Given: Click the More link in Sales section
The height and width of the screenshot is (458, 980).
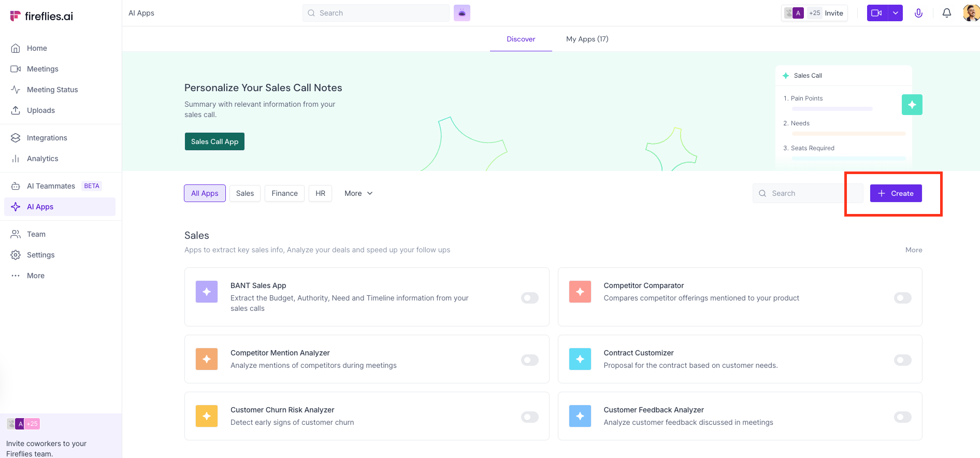Looking at the screenshot, I should (913, 250).
